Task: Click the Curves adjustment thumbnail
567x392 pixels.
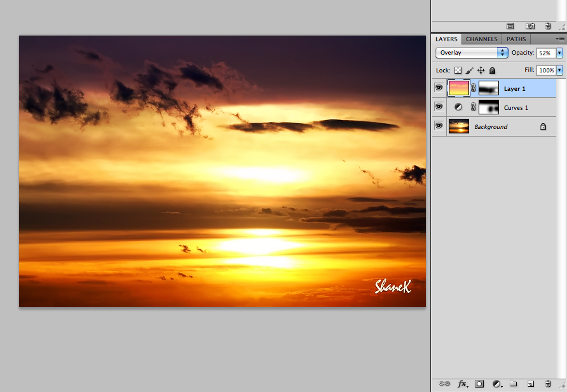Action: click(458, 107)
